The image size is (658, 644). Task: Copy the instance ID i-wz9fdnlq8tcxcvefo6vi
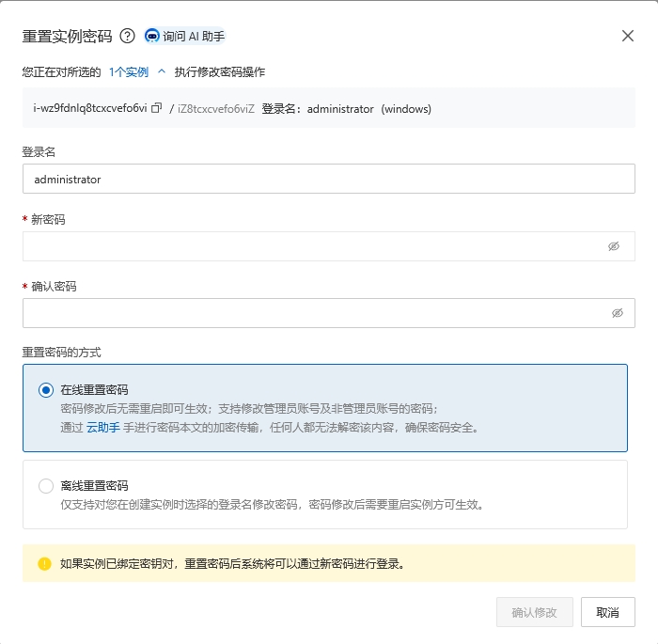[x=157, y=108]
